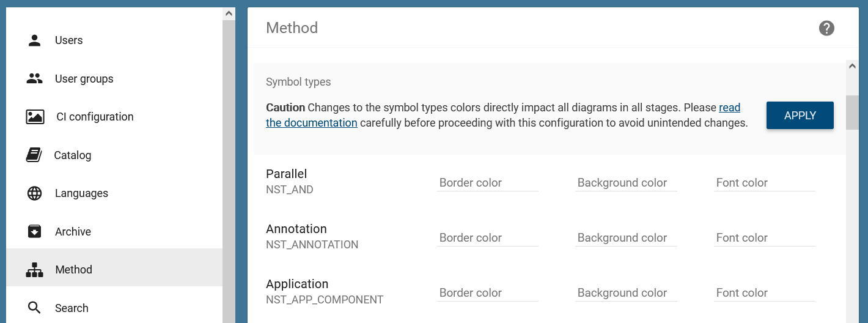Click Application Font color field

tap(765, 292)
